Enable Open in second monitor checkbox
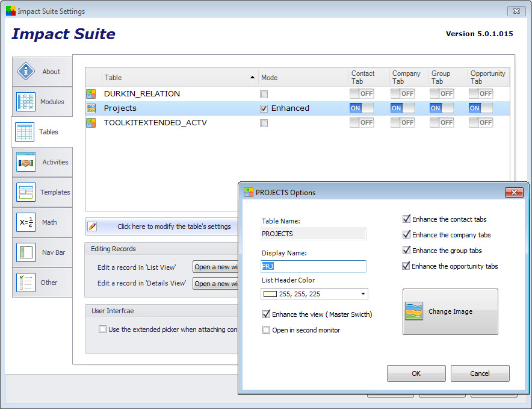 click(267, 330)
